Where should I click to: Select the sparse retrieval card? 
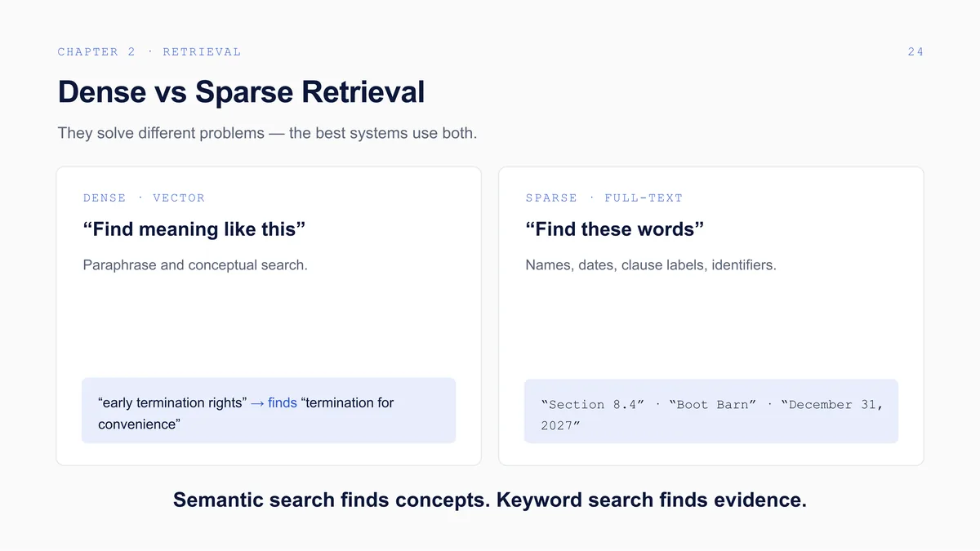711,317
